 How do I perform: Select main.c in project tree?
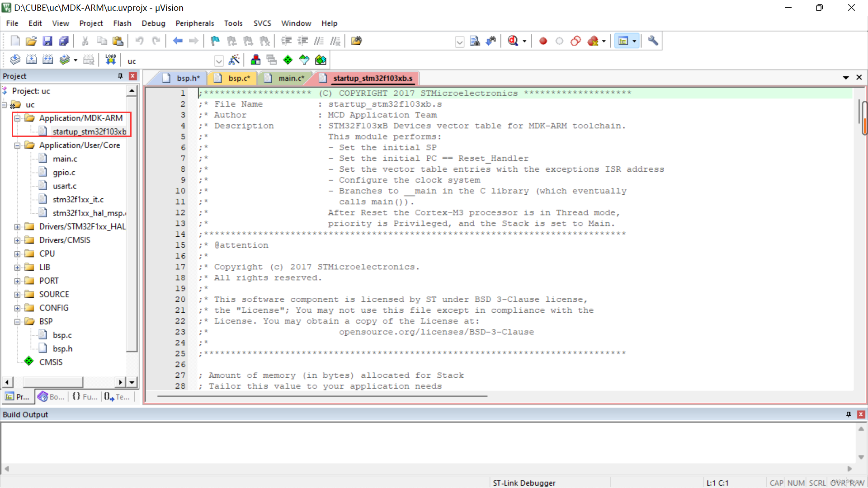pyautogui.click(x=65, y=159)
